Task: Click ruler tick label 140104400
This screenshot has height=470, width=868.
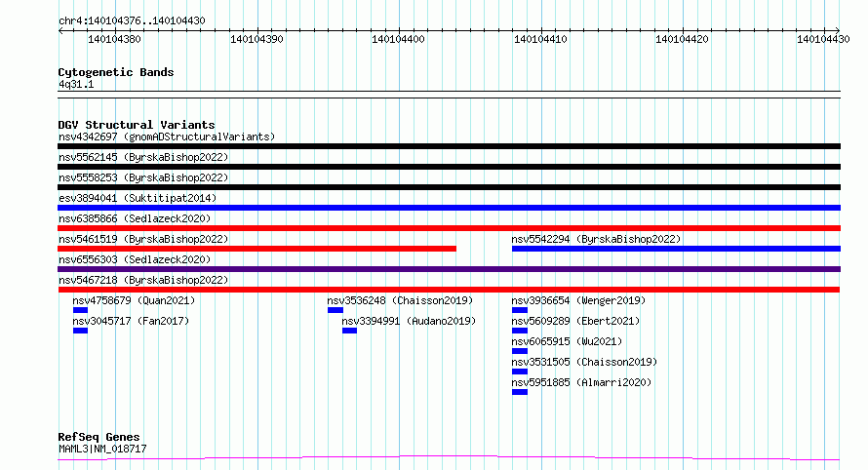Action: pos(399,39)
